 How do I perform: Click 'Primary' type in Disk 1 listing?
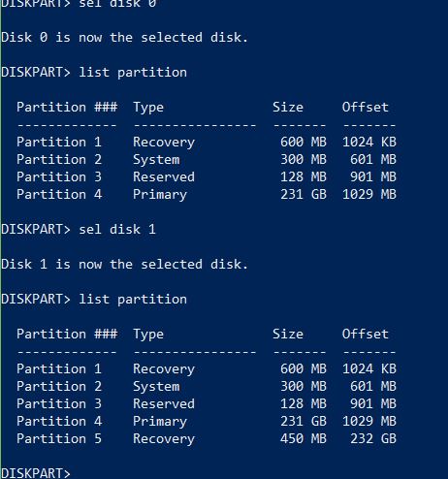(160, 422)
